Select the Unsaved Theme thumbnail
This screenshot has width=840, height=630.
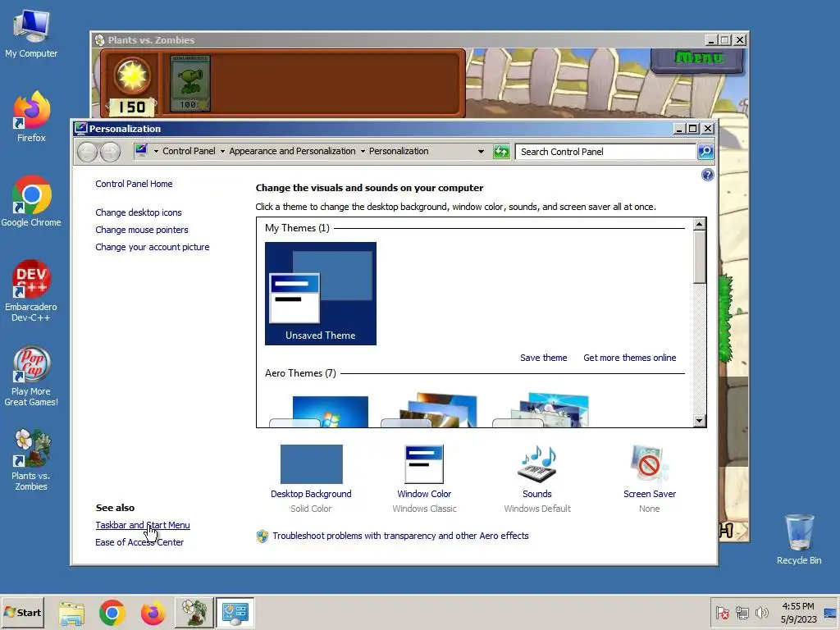(x=321, y=294)
